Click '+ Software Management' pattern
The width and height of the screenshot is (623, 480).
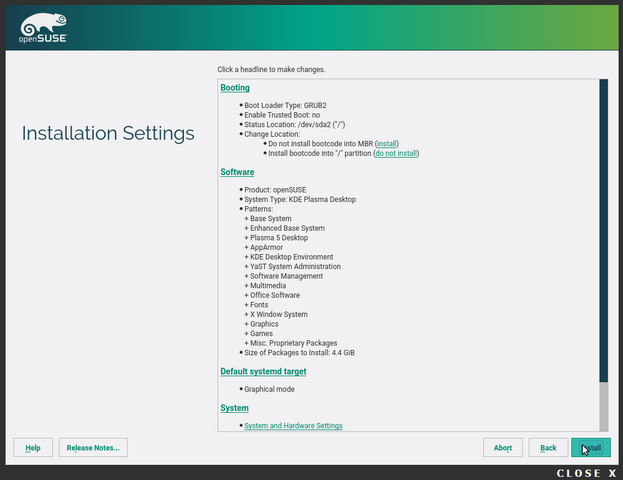click(284, 276)
